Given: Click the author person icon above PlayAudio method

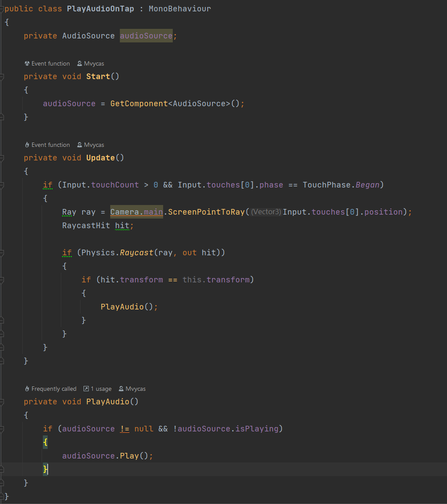Looking at the screenshot, I should pyautogui.click(x=121, y=389).
